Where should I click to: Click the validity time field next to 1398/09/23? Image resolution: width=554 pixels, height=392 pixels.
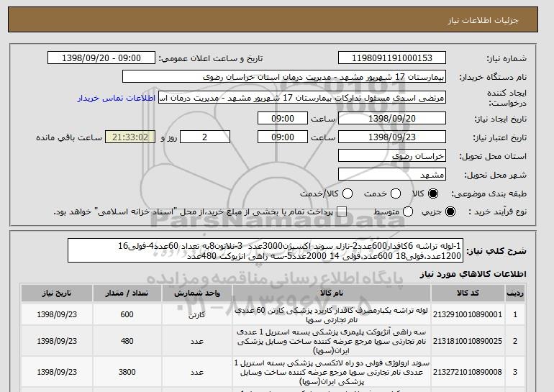tap(283, 137)
